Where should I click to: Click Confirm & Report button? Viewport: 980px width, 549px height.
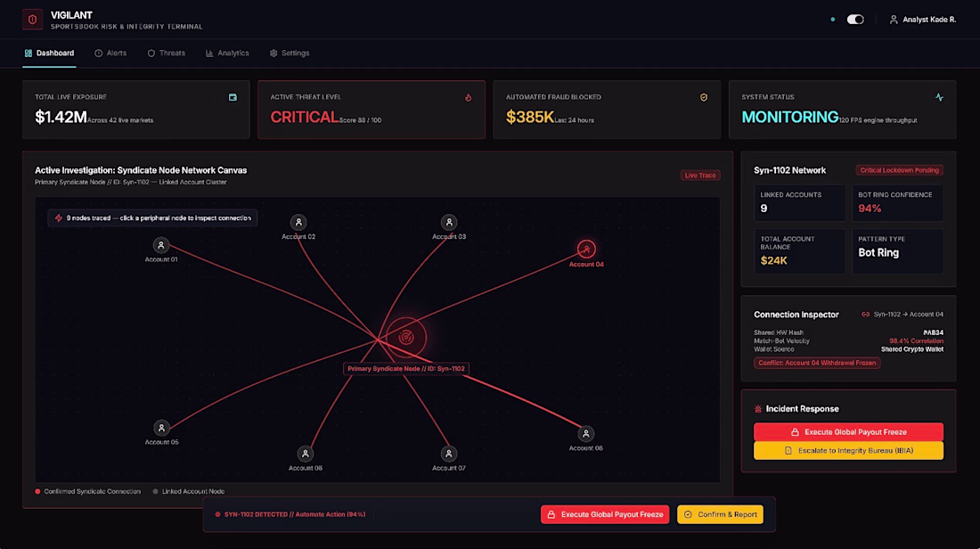[720, 514]
